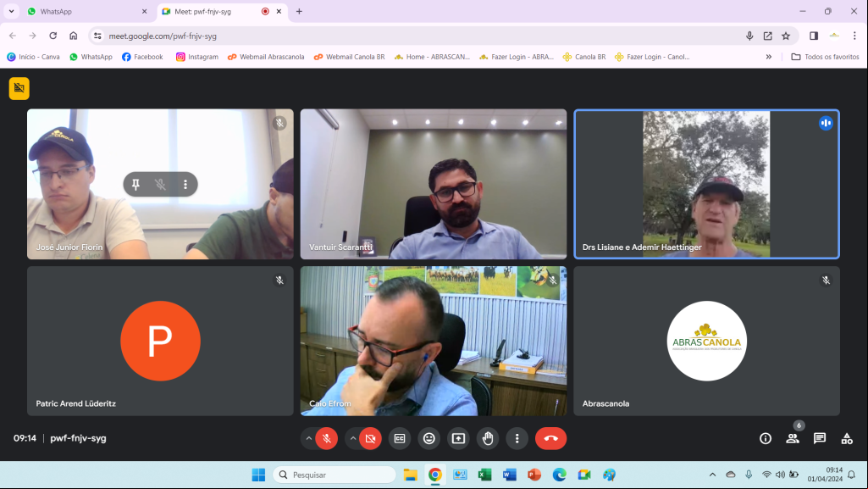Click the browser back arrow
This screenshot has height=489, width=868.
coord(12,36)
